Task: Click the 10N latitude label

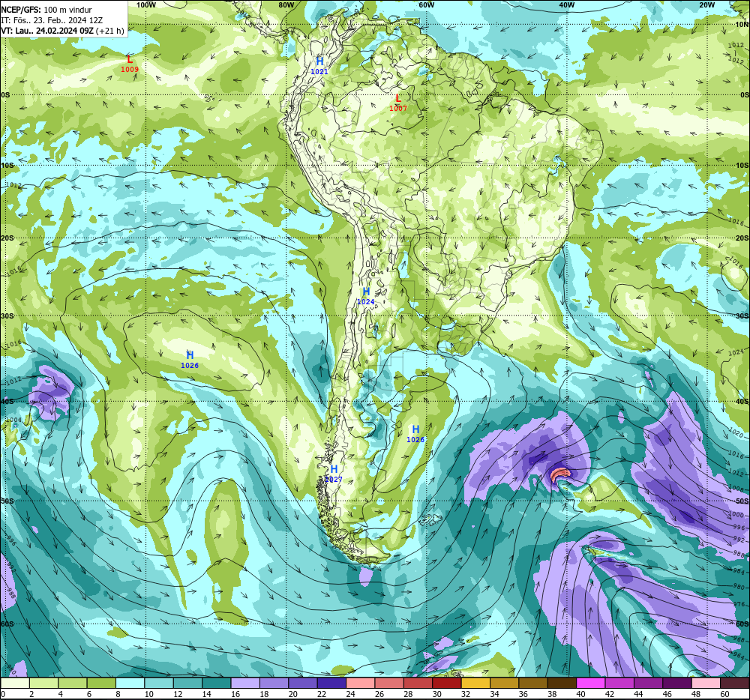Action: pos(742,25)
